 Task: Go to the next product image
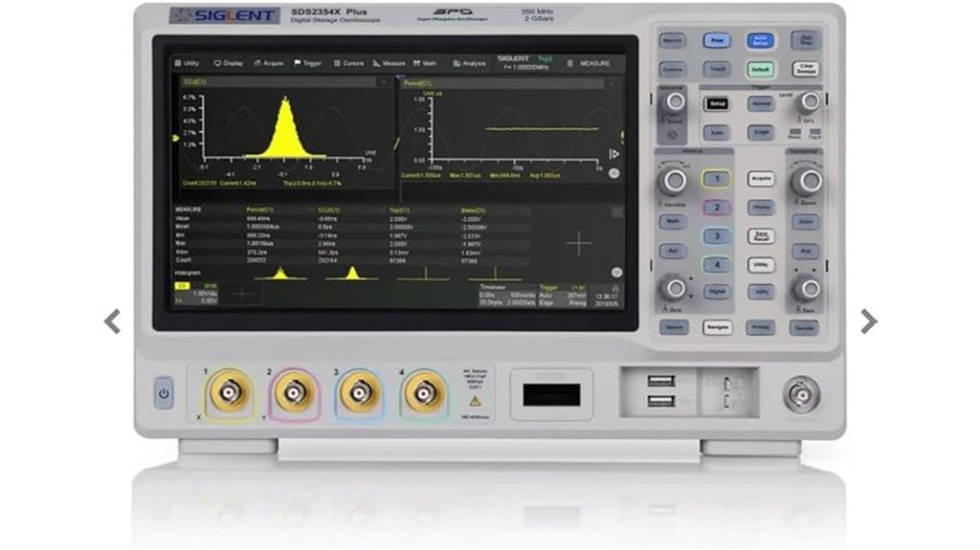(868, 321)
